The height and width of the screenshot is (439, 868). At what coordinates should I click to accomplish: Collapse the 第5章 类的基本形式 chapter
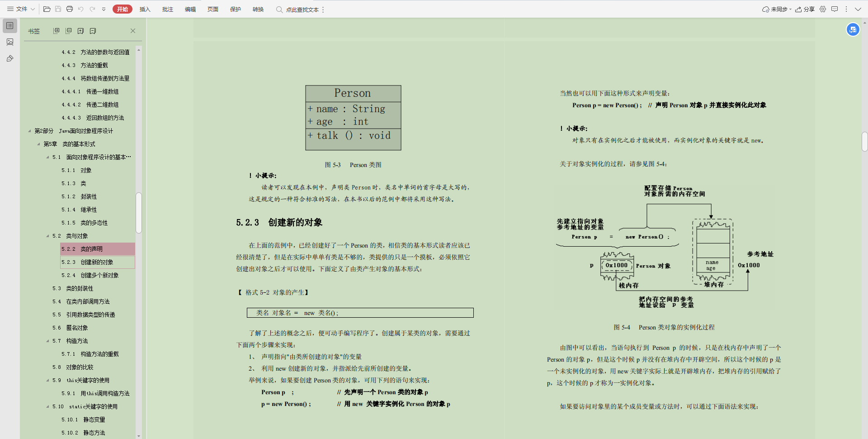point(39,144)
